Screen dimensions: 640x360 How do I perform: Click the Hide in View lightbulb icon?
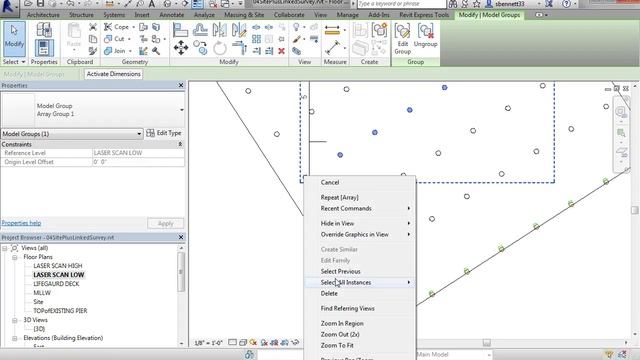(296, 27)
